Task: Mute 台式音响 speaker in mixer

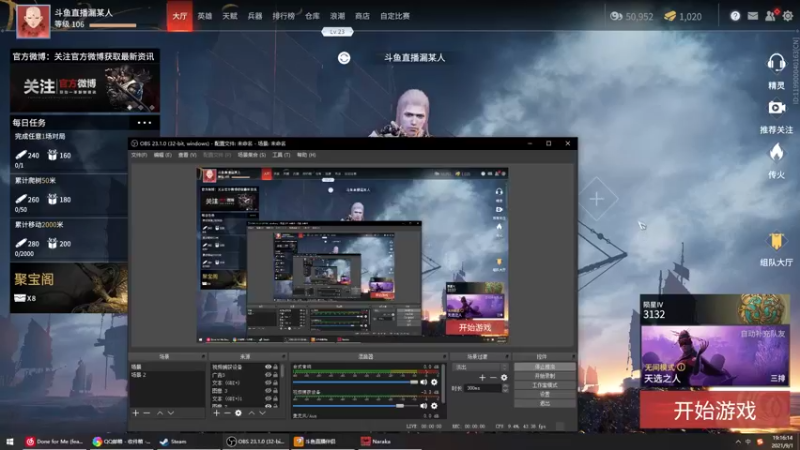Action: tap(423, 382)
